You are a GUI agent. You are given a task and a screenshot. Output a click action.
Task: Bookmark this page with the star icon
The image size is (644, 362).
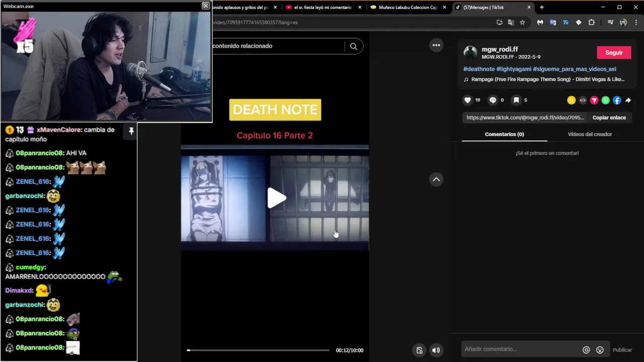point(522,23)
